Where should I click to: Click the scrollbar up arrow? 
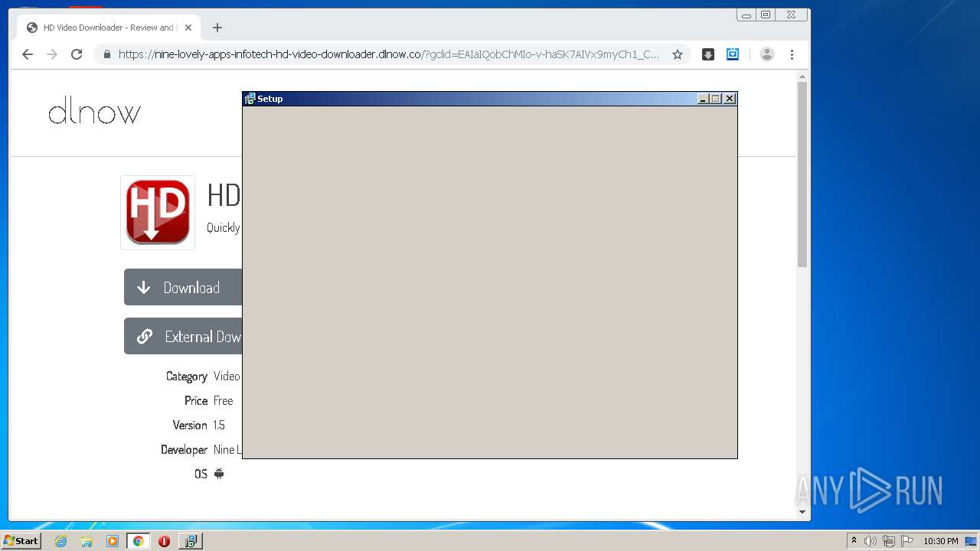click(802, 77)
